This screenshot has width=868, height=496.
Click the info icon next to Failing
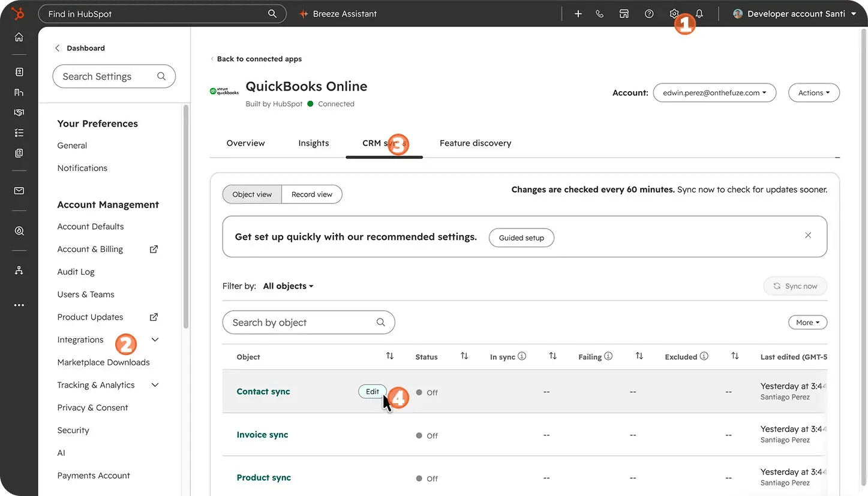[608, 356]
